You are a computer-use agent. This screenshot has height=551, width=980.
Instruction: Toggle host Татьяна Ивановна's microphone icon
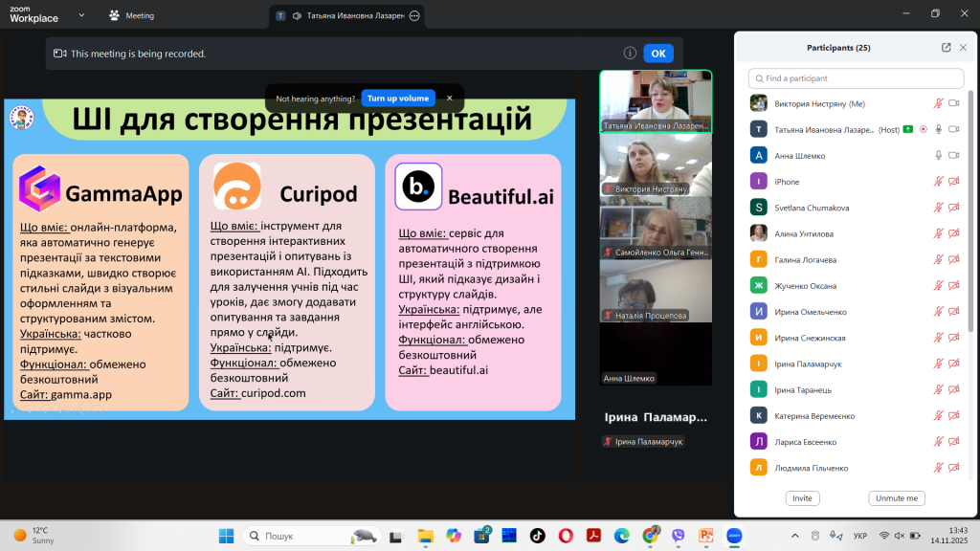click(x=938, y=129)
